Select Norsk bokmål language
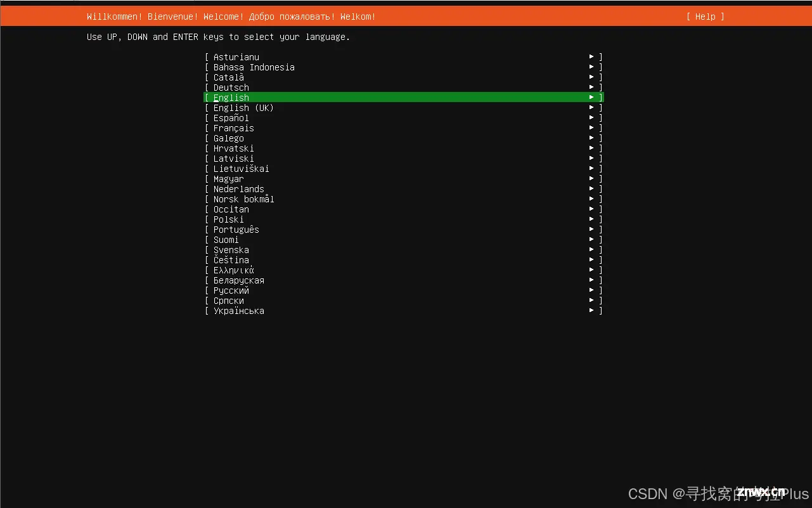 point(404,199)
